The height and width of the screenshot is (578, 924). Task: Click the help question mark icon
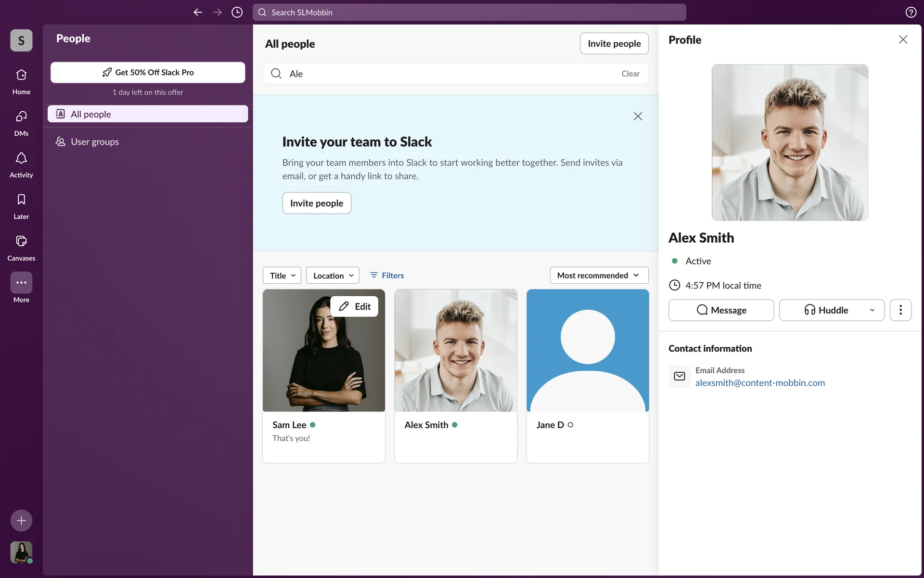[911, 13]
